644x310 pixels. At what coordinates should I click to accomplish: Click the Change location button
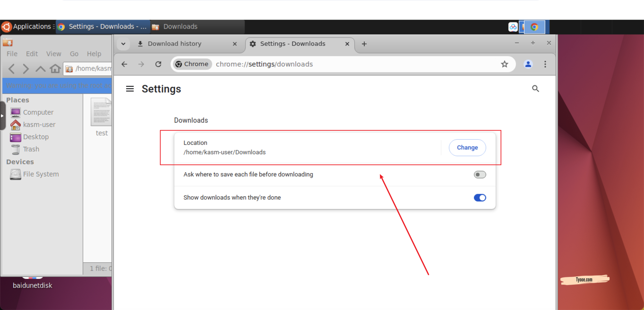[467, 148]
